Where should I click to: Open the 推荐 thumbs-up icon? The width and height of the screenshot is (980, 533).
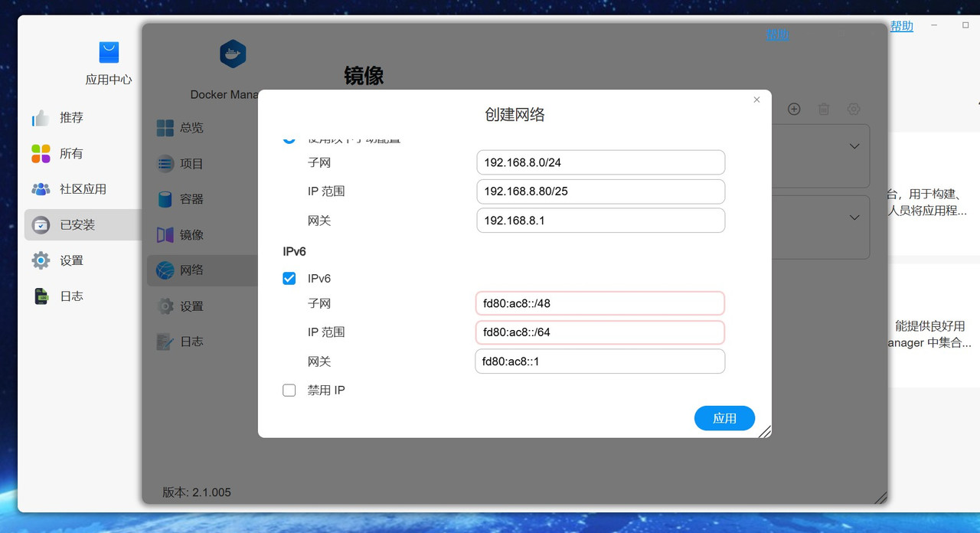(x=41, y=118)
